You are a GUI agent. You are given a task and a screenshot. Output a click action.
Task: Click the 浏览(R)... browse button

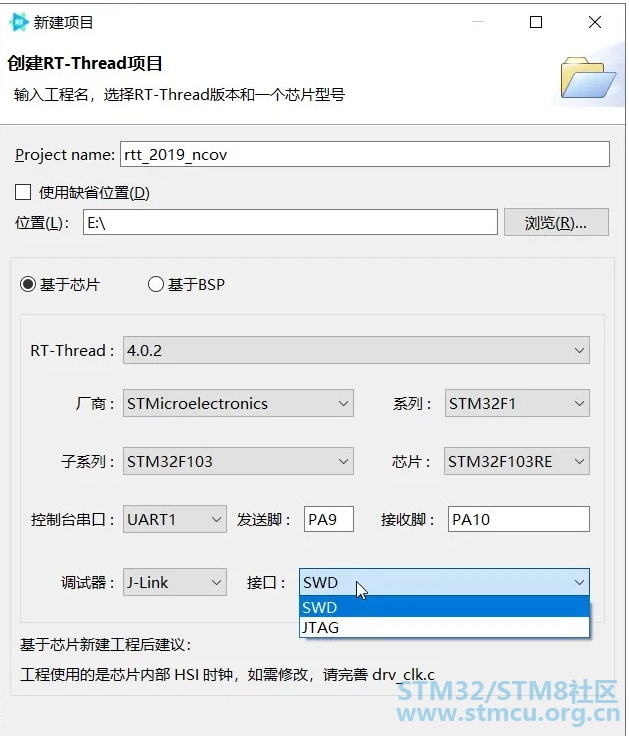point(556,222)
